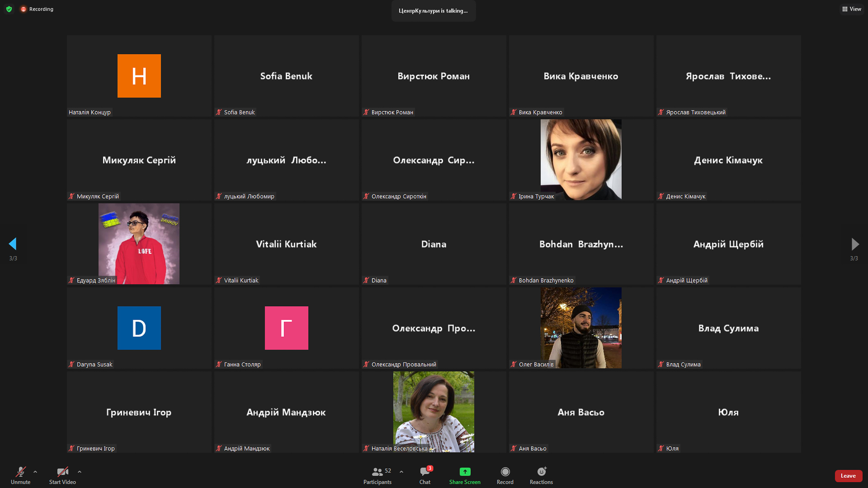The width and height of the screenshot is (868, 488).
Task: Open the Chat panel
Action: [x=425, y=475]
